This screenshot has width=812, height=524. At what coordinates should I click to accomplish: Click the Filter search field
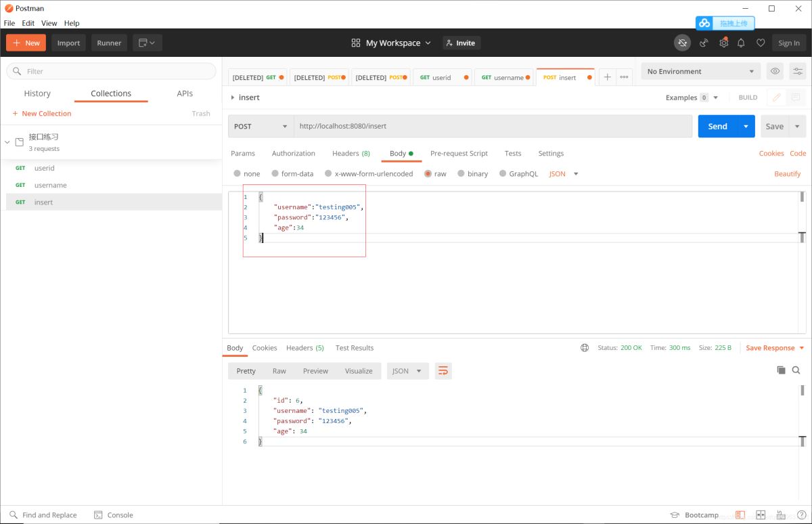click(112, 71)
